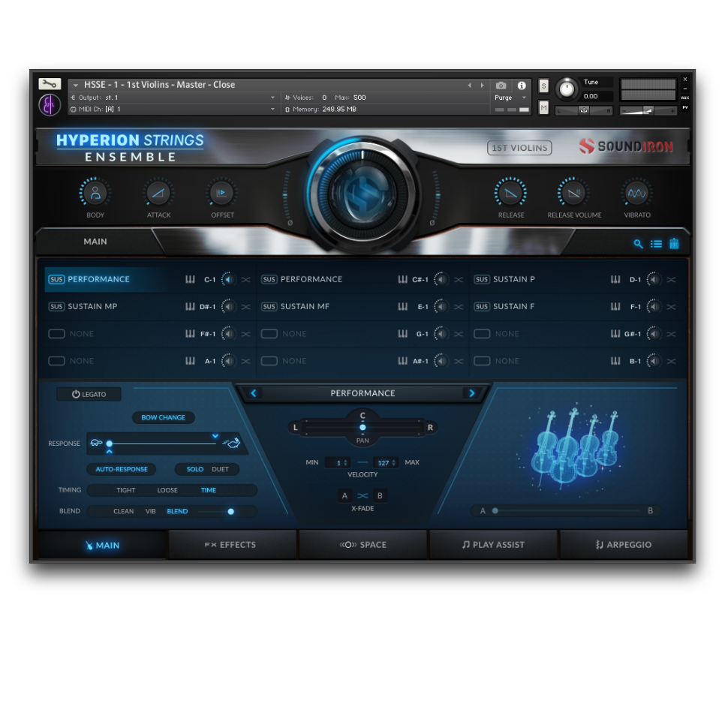The width and height of the screenshot is (728, 728).
Task: Select the previous instrument with the left arrow
Action: [x=470, y=86]
